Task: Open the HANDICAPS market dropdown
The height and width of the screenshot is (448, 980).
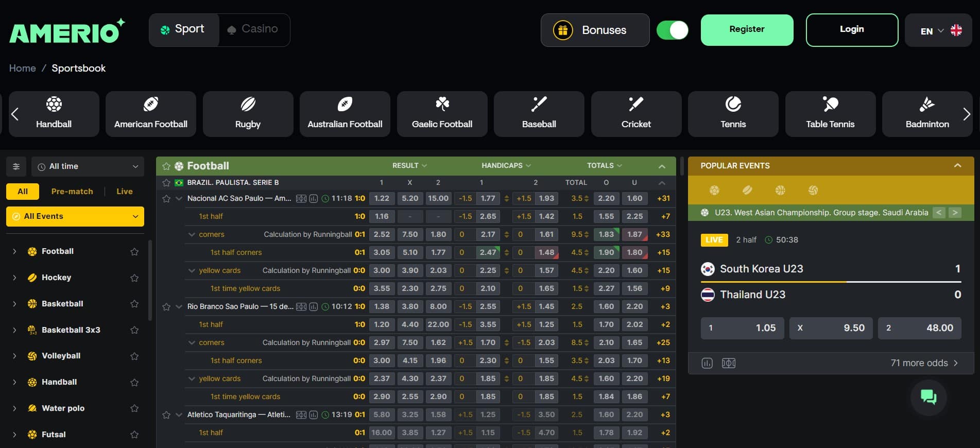Action: pos(506,165)
